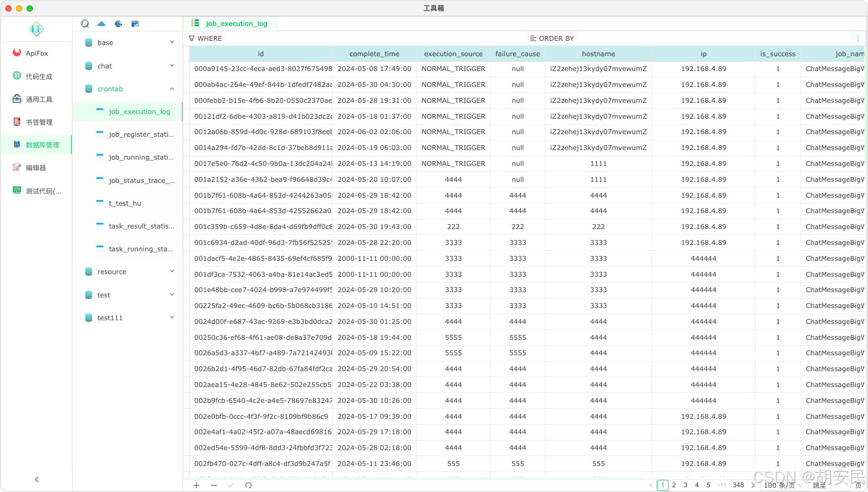This screenshot has height=492, width=868.
Task: Reload table data with the refresh icon
Action: click(248, 485)
